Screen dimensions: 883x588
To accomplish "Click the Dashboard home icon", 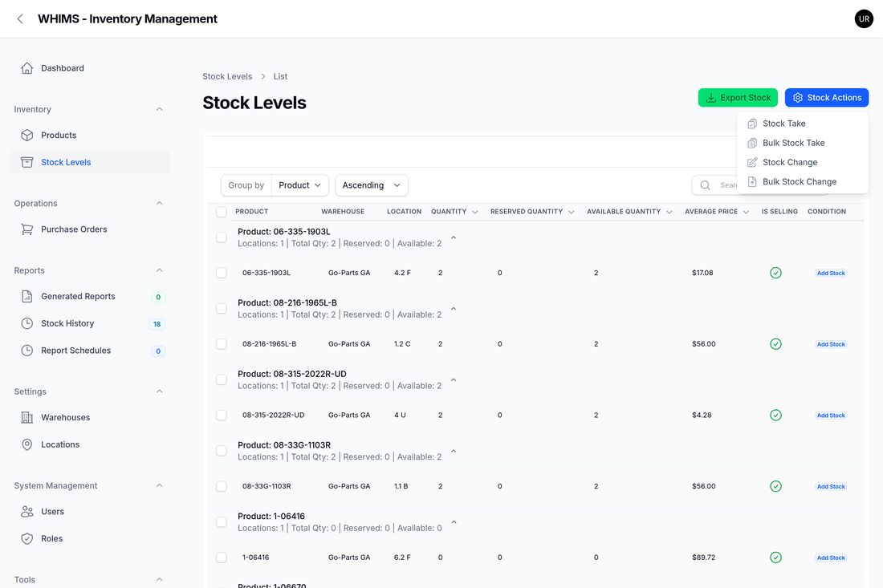I will click(x=27, y=68).
